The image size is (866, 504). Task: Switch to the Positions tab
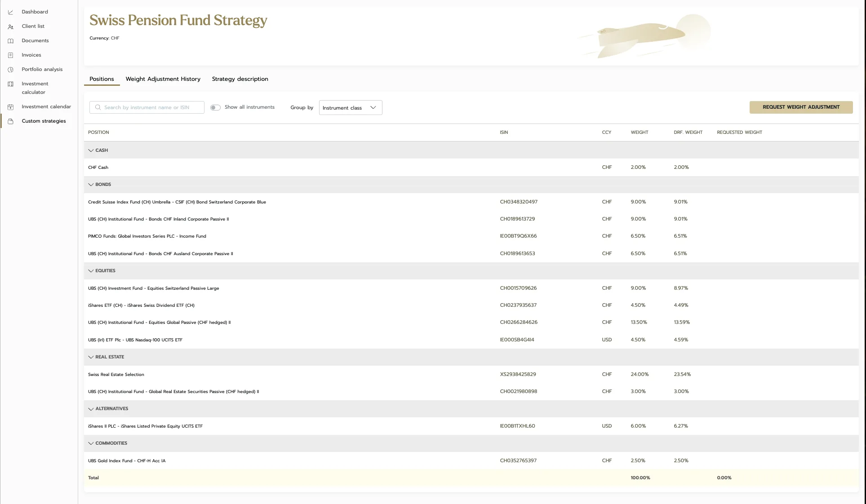pyautogui.click(x=102, y=79)
